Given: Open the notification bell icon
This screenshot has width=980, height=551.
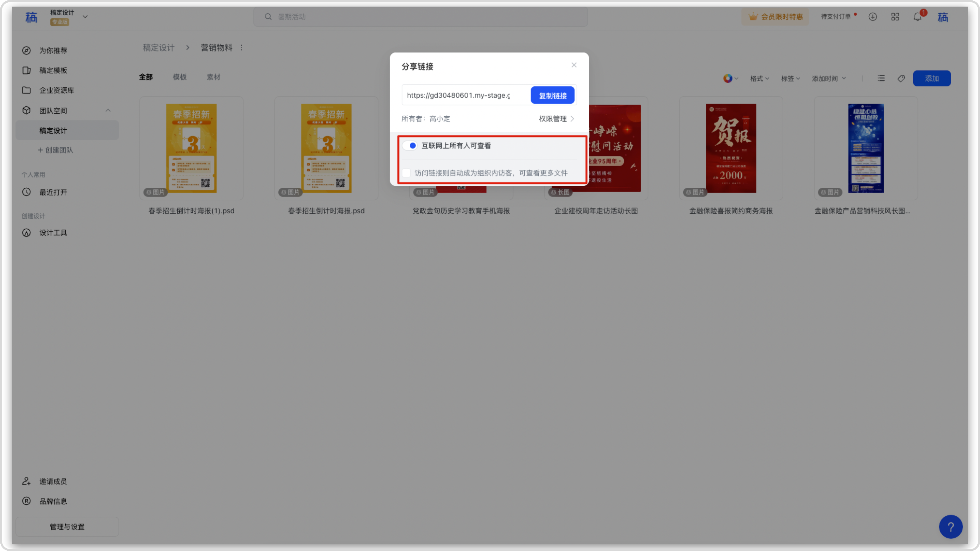Looking at the screenshot, I should [918, 17].
